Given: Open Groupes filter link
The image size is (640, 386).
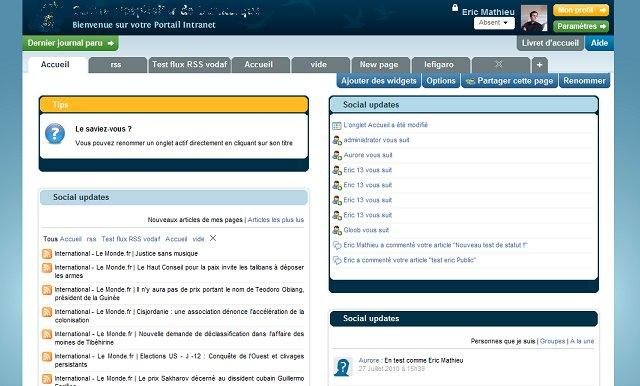Looking at the screenshot, I should pyautogui.click(x=552, y=341).
